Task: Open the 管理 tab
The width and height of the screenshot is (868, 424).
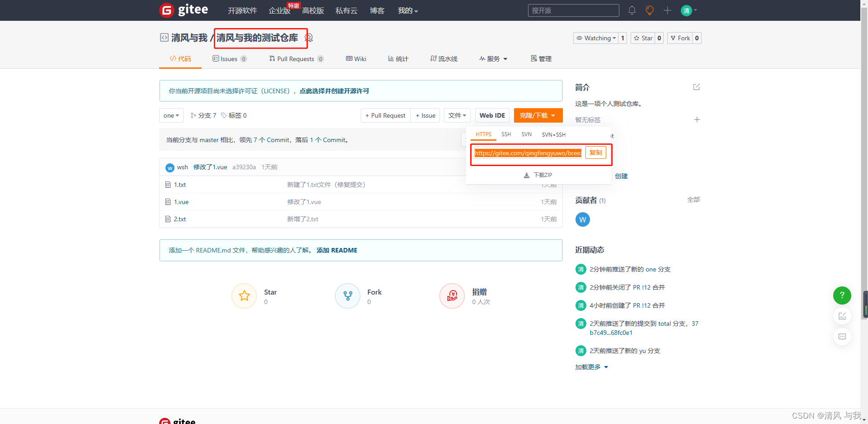Action: click(541, 59)
